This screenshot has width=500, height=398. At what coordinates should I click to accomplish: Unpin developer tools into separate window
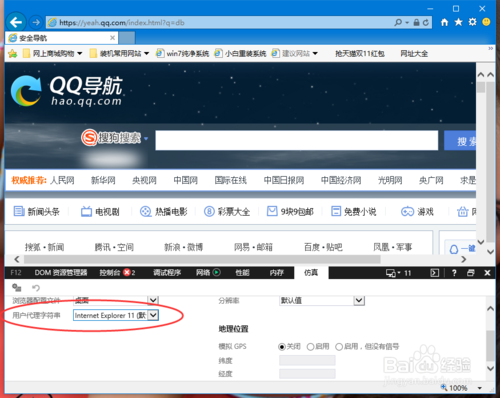pyautogui.click(x=471, y=273)
